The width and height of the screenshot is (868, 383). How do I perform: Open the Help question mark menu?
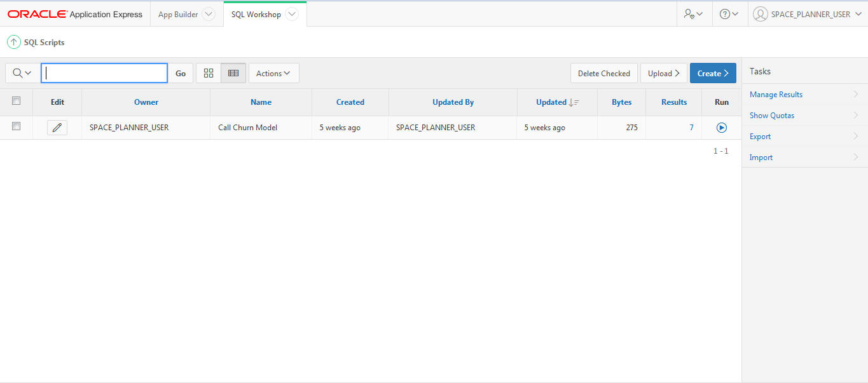pos(729,14)
